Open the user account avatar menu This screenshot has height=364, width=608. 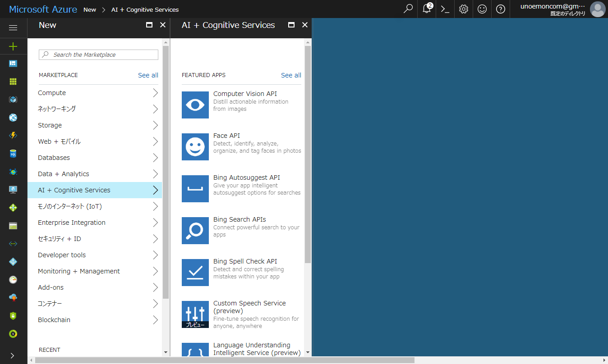tap(598, 9)
